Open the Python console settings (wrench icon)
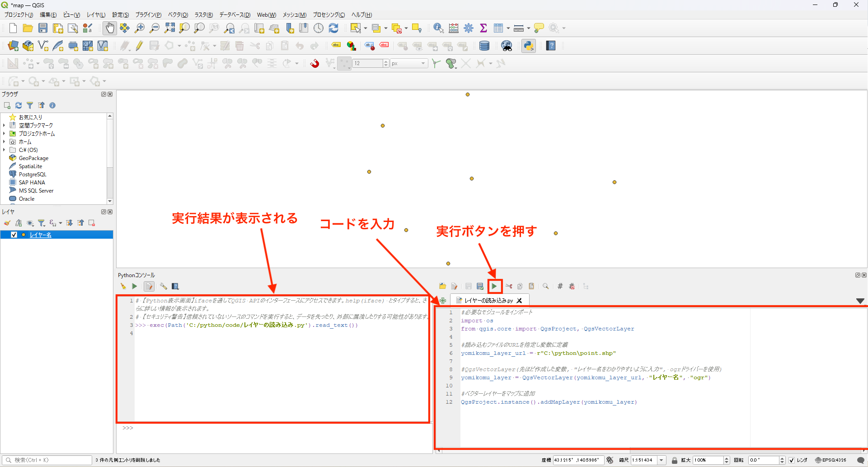 [x=163, y=286]
